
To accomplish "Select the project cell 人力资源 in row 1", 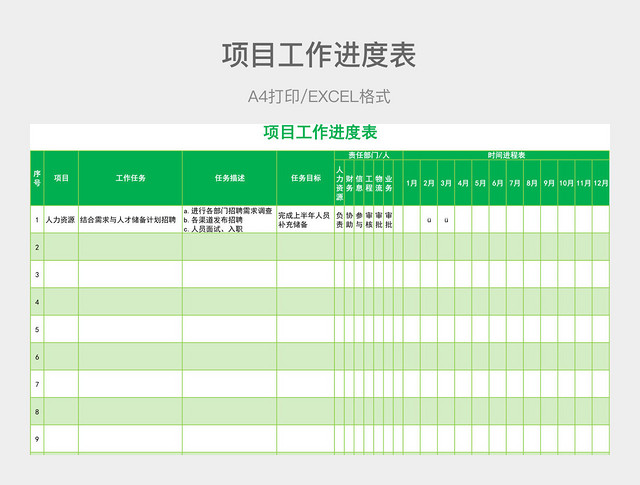I will tap(60, 220).
